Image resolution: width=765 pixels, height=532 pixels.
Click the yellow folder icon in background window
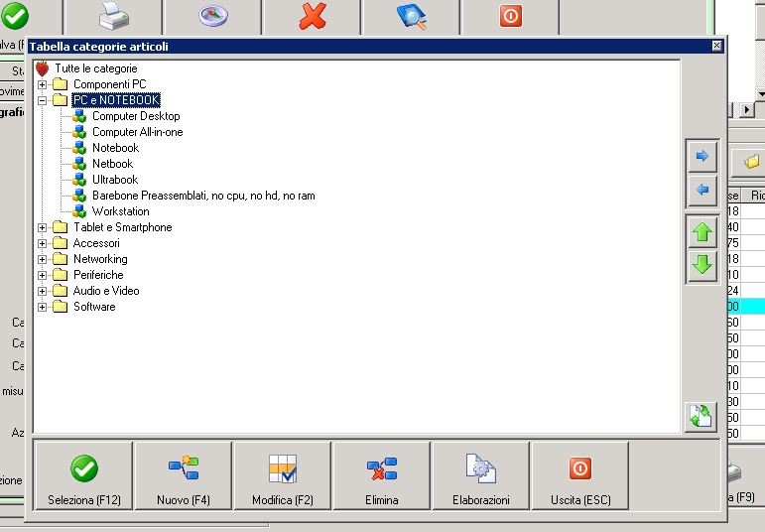pos(752,161)
